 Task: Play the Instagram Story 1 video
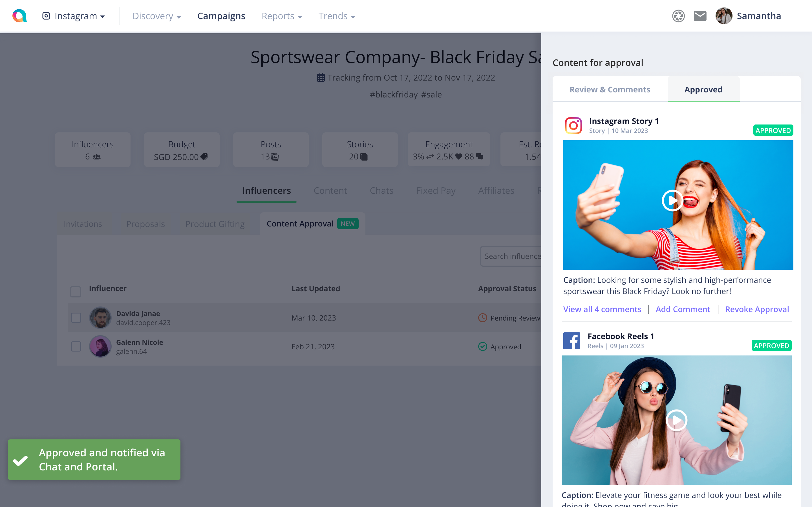tap(672, 201)
